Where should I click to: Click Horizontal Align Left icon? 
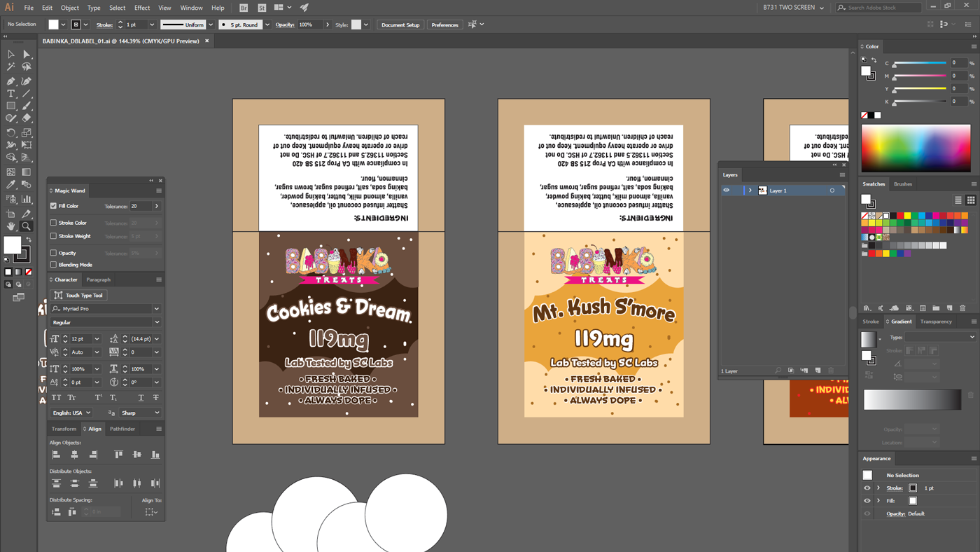coord(56,455)
